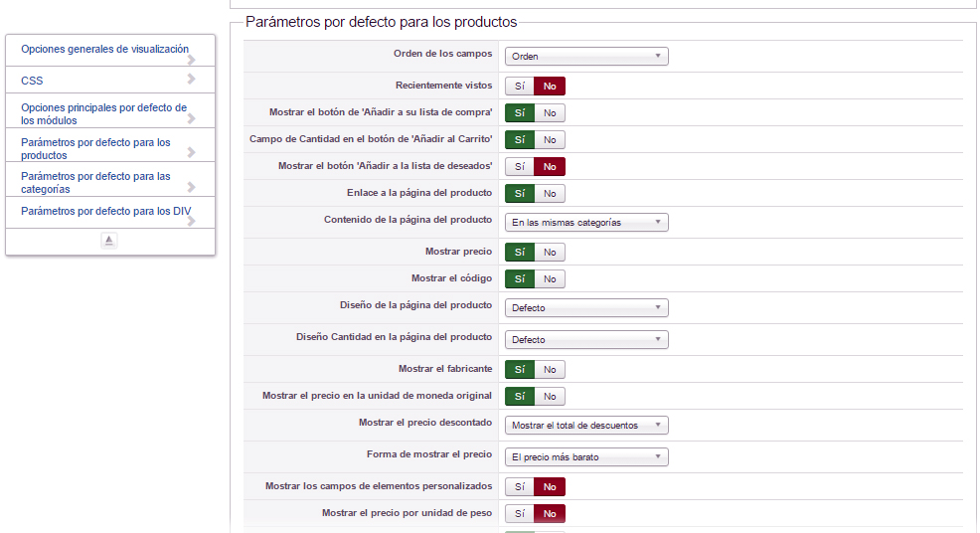Select Parámetros por defecto para las categorías

[x=95, y=183]
